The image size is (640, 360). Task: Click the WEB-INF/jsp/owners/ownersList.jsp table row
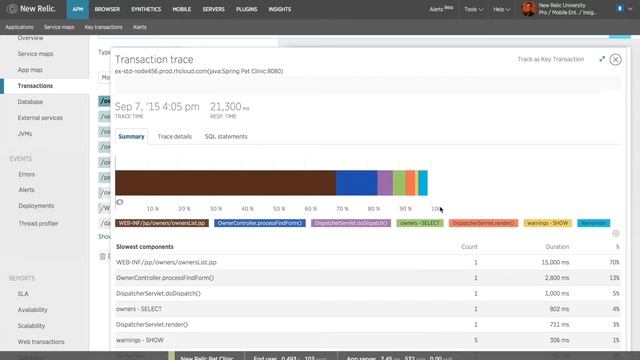click(x=368, y=262)
